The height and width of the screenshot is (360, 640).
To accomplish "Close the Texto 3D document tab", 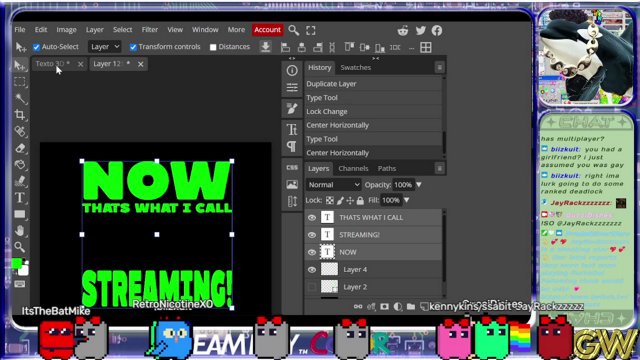I will click(80, 64).
